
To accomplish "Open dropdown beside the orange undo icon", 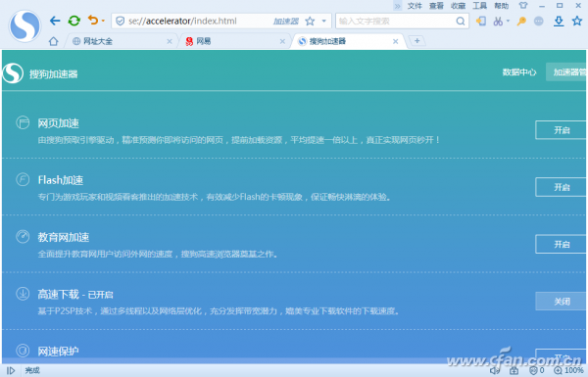I will (103, 21).
